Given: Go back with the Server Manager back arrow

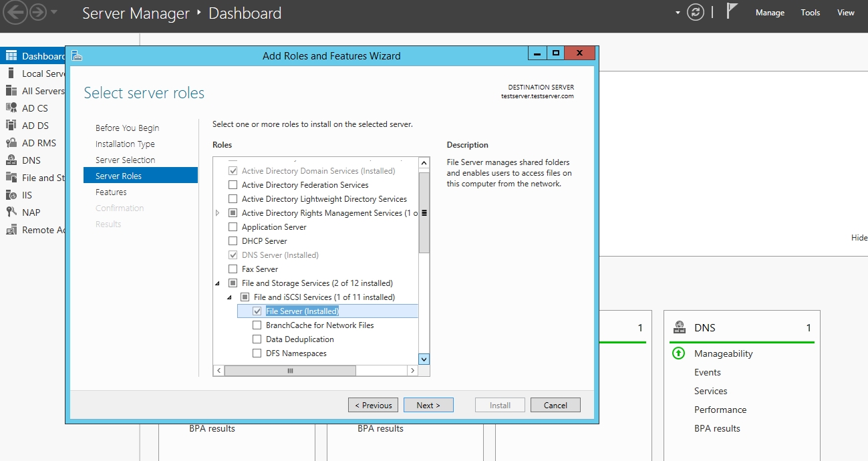Looking at the screenshot, I should point(15,12).
